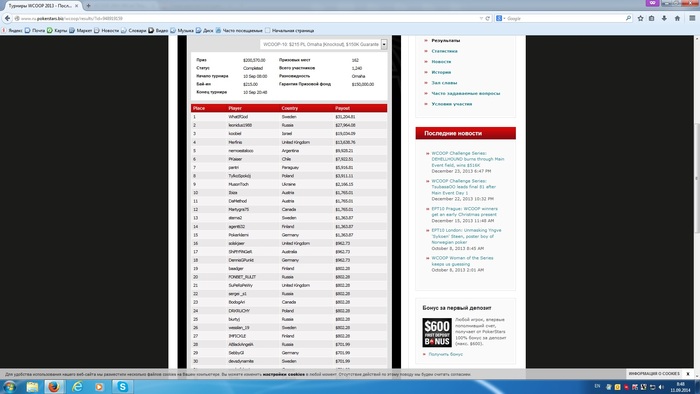This screenshot has width=700, height=394.
Task: Switch to Firefox in the taskbar
Action: point(54,386)
